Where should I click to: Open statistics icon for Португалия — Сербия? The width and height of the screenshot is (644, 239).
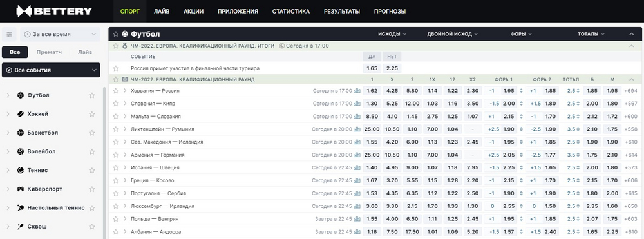pyautogui.click(x=357, y=193)
